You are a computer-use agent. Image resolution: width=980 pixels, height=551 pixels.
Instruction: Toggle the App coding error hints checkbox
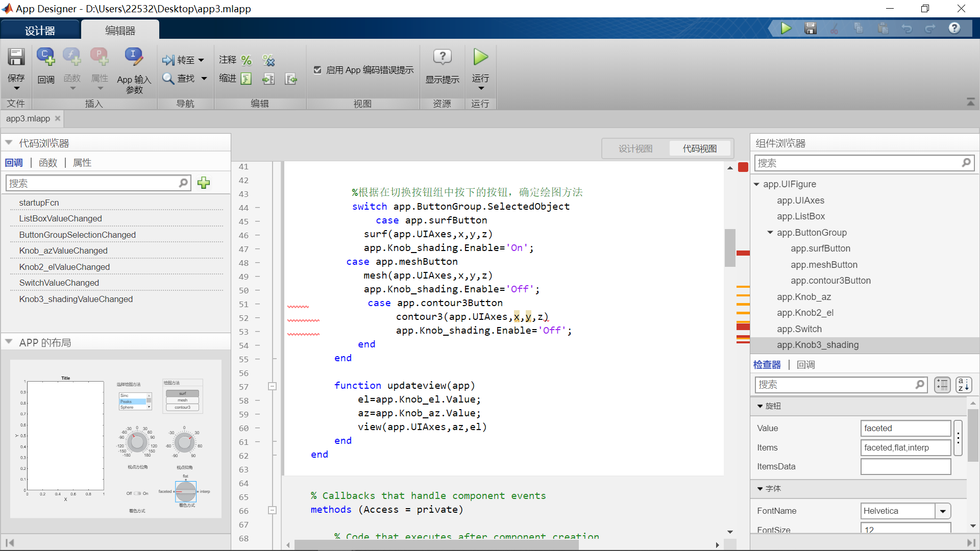pos(317,70)
